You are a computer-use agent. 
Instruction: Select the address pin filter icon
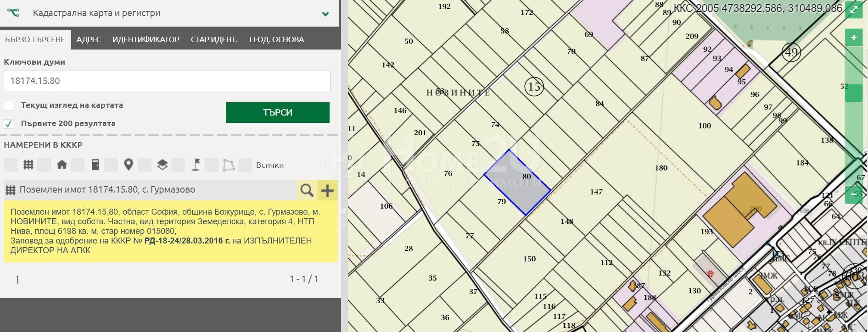[x=129, y=165]
